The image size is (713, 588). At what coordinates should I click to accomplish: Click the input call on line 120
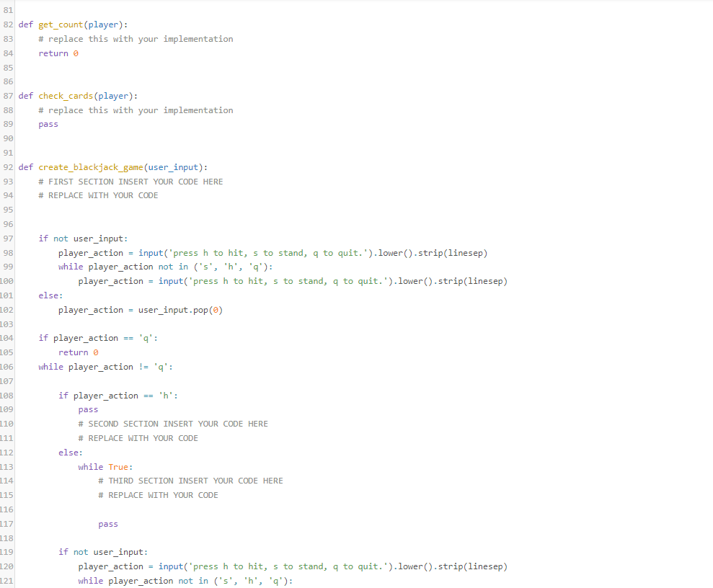point(333,566)
